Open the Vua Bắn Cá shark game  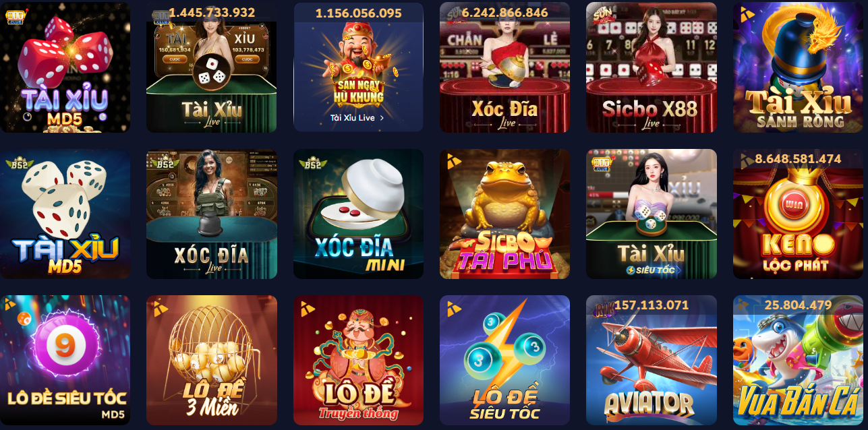[x=799, y=360]
